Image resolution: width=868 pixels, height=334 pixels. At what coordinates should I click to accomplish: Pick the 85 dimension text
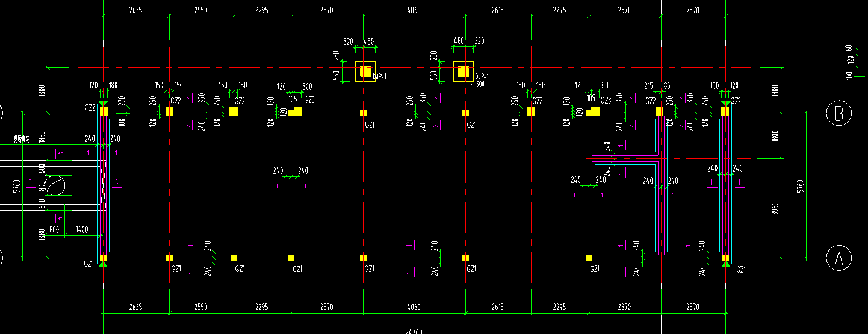(x=667, y=86)
